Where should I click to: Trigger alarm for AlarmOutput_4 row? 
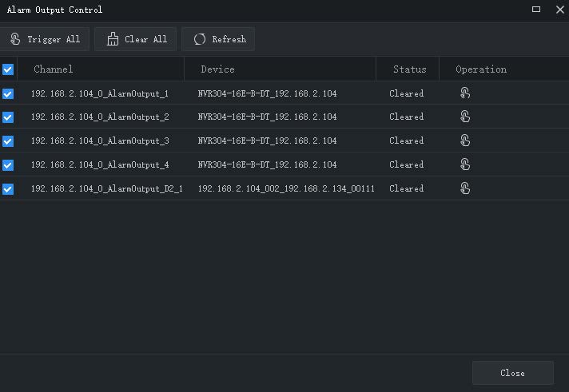465,164
